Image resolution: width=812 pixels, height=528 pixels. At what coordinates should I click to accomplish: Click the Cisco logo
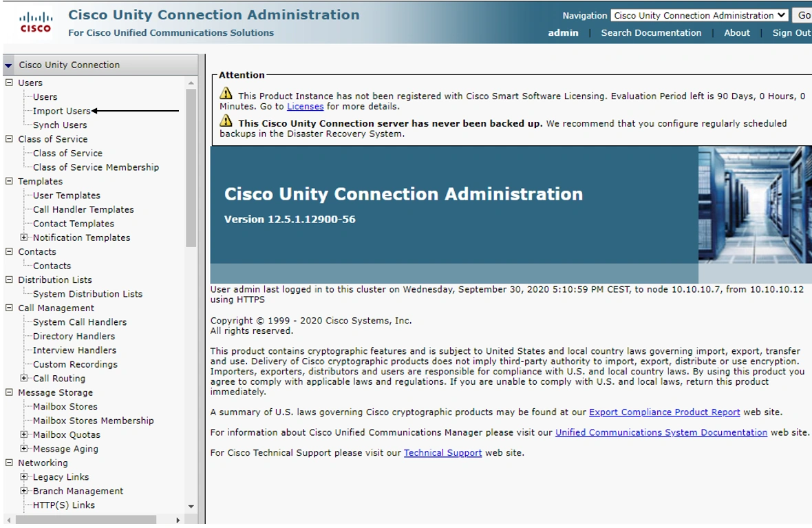[x=36, y=23]
